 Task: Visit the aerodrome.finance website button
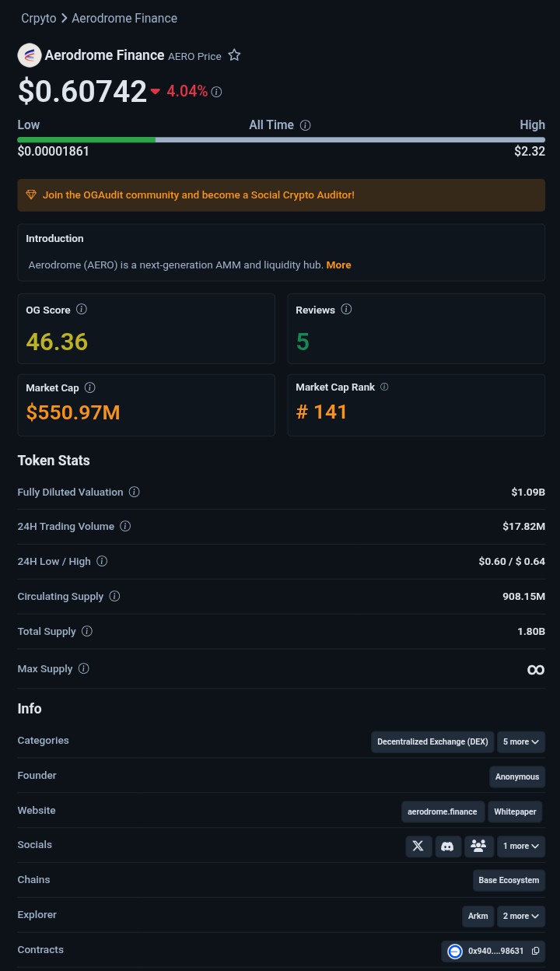point(443,812)
